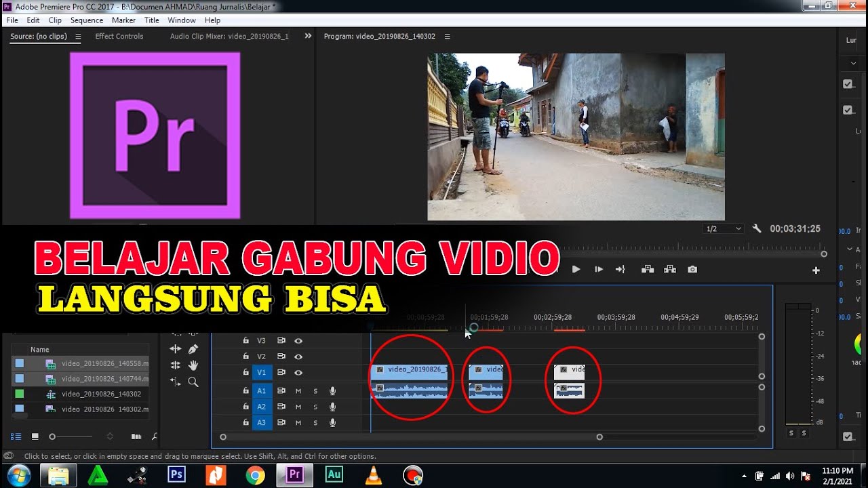Select the Pen tool
868x488 pixels.
(x=193, y=349)
